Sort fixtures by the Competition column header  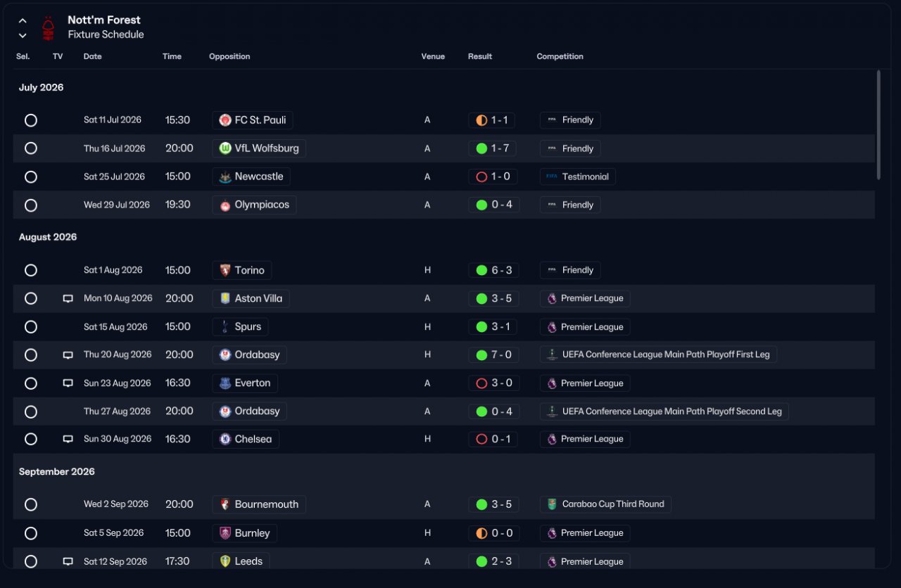point(560,56)
